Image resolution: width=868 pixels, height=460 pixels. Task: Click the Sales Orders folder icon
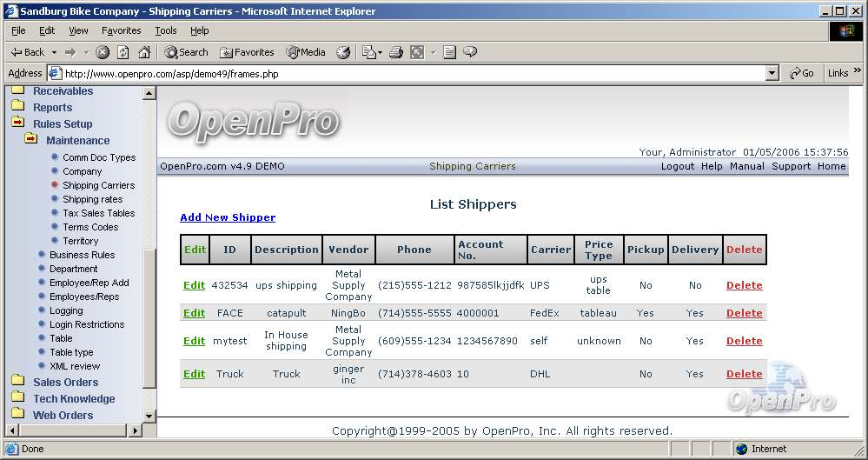tap(17, 381)
